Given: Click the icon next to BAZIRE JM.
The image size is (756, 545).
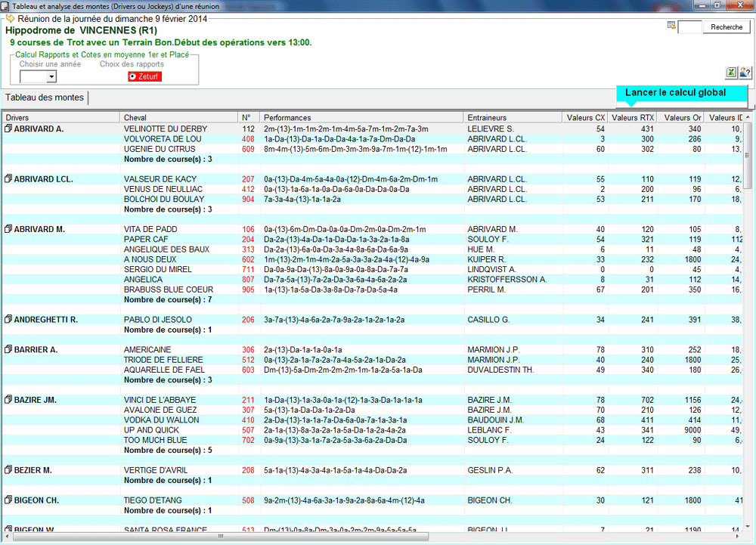Looking at the screenshot, I should point(8,400).
